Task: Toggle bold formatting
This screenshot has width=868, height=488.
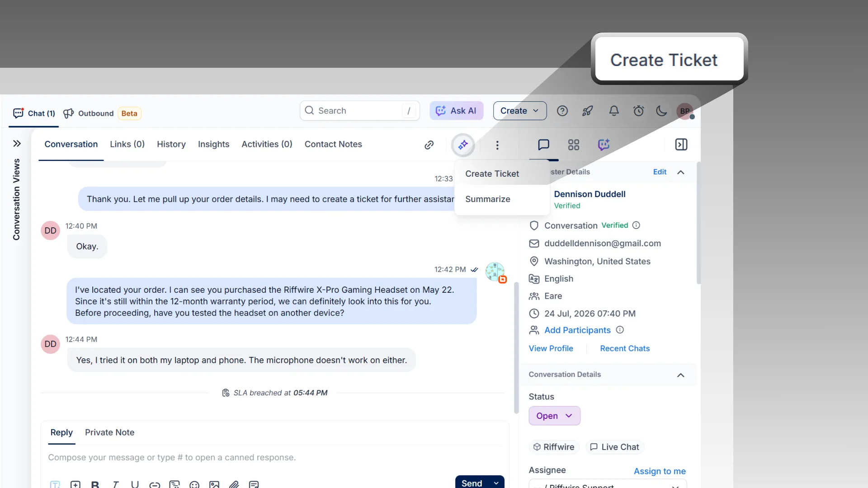Action: point(95,484)
